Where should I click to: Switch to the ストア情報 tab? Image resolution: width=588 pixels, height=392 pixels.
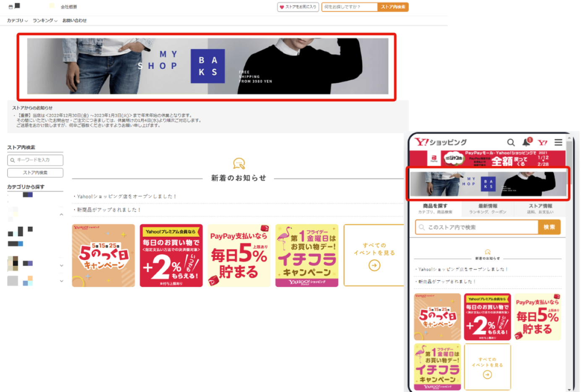point(540,208)
